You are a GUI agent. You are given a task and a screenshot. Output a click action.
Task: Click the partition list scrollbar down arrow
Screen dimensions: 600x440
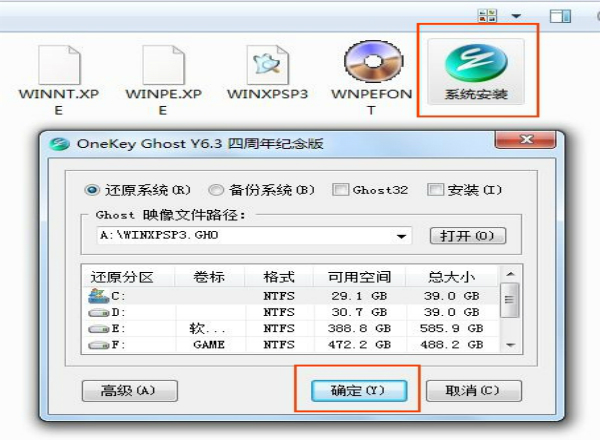[510, 343]
